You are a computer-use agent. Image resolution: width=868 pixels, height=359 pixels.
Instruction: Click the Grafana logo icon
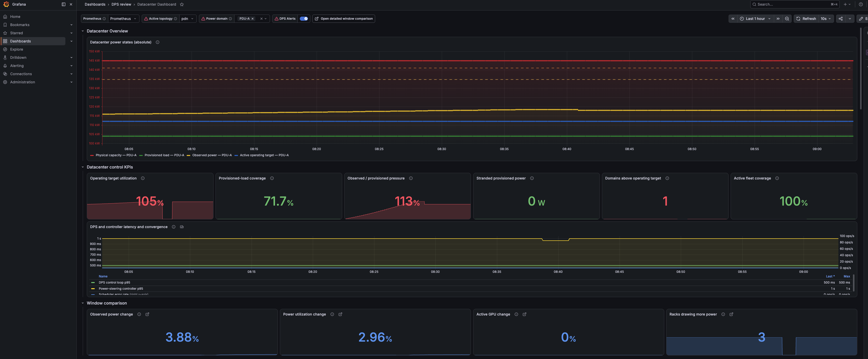6,4
